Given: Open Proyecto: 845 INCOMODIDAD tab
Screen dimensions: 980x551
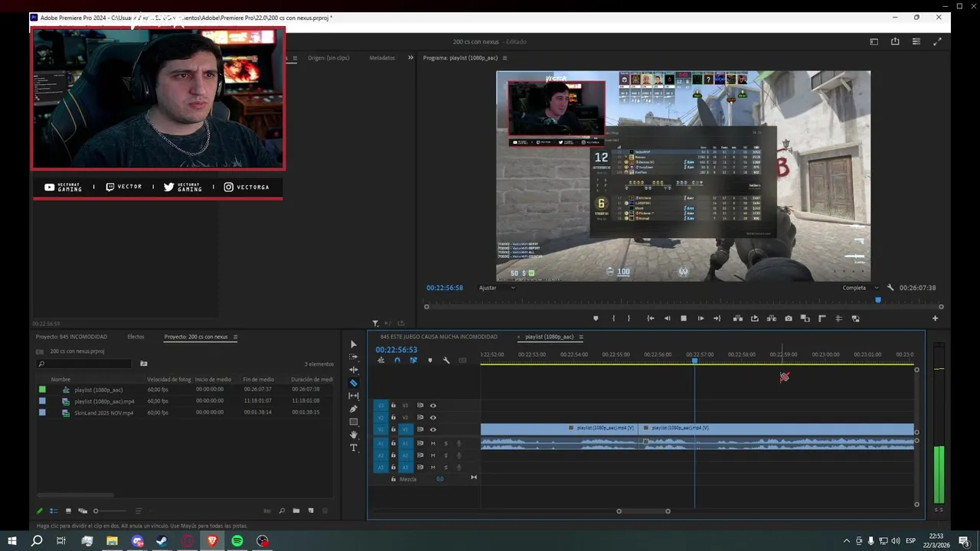Looking at the screenshot, I should coord(71,337).
